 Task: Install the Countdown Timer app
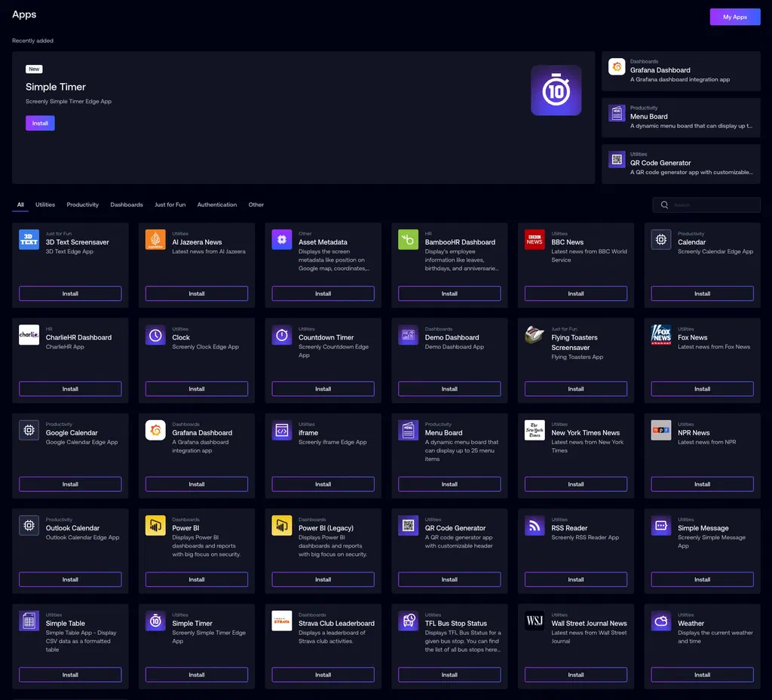(323, 388)
